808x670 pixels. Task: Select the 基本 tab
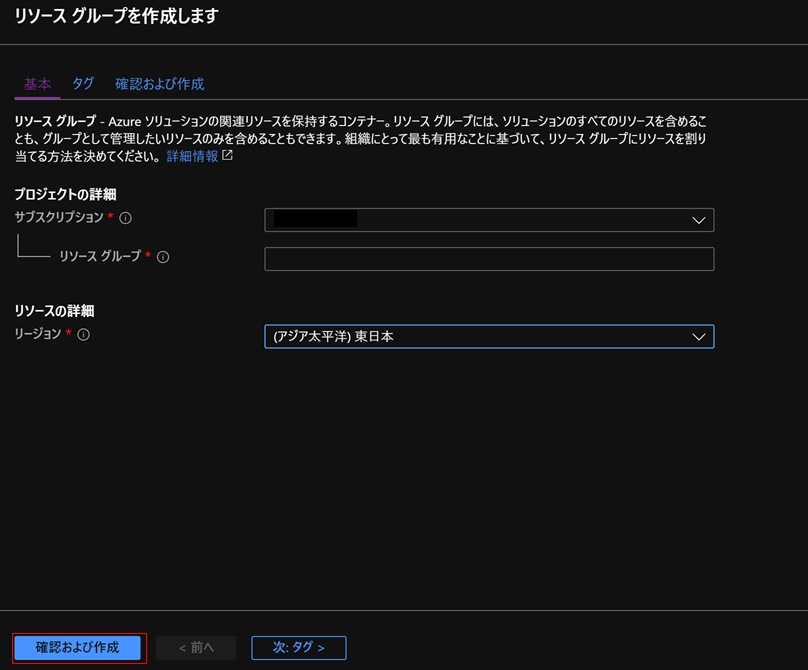(36, 85)
